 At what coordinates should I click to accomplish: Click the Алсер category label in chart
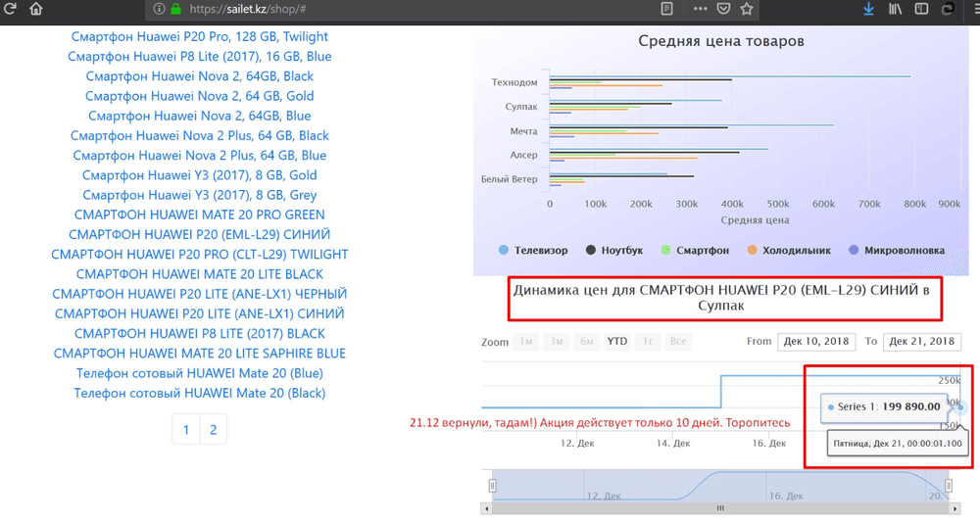523,155
